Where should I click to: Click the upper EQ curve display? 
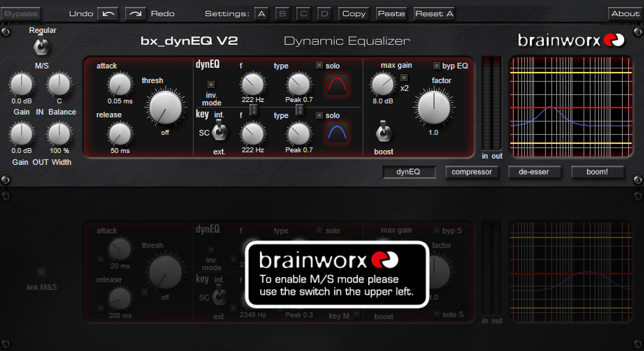click(571, 107)
